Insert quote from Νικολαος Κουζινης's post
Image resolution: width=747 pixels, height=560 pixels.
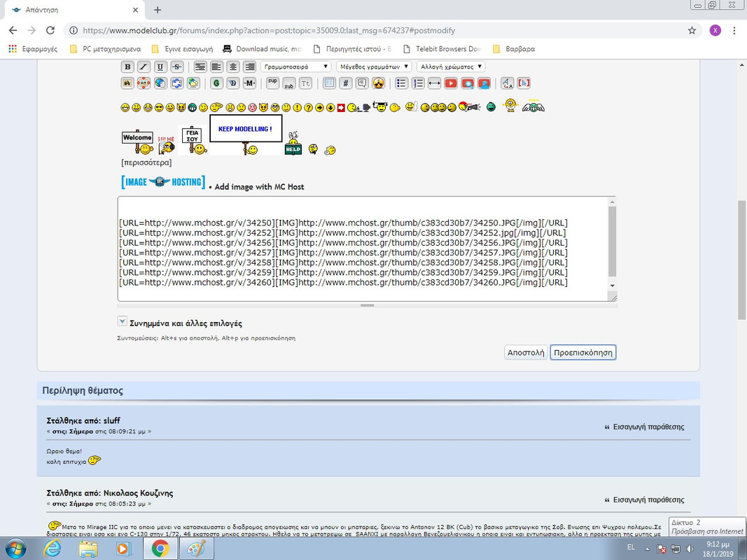tap(644, 500)
